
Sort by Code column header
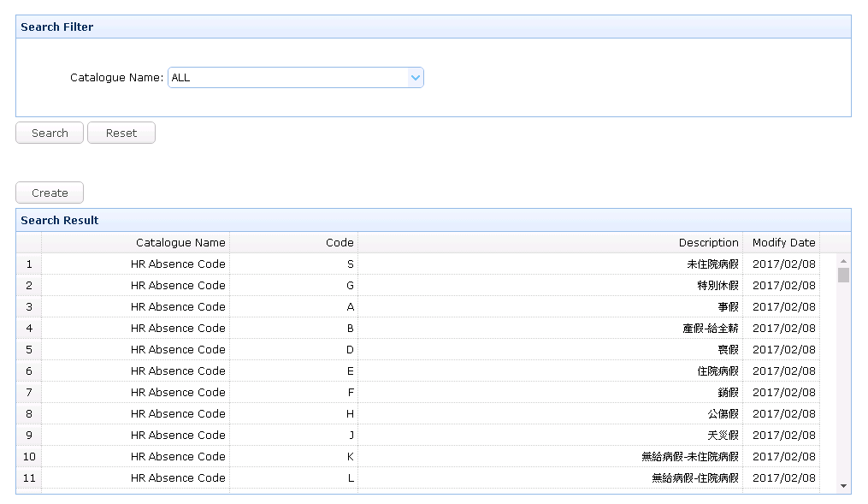(294, 242)
